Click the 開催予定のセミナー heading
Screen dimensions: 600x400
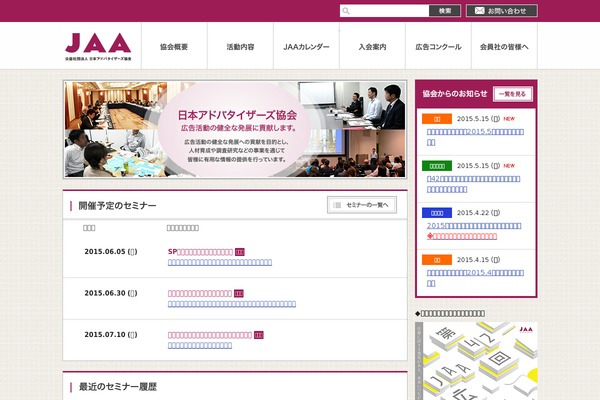click(x=117, y=206)
